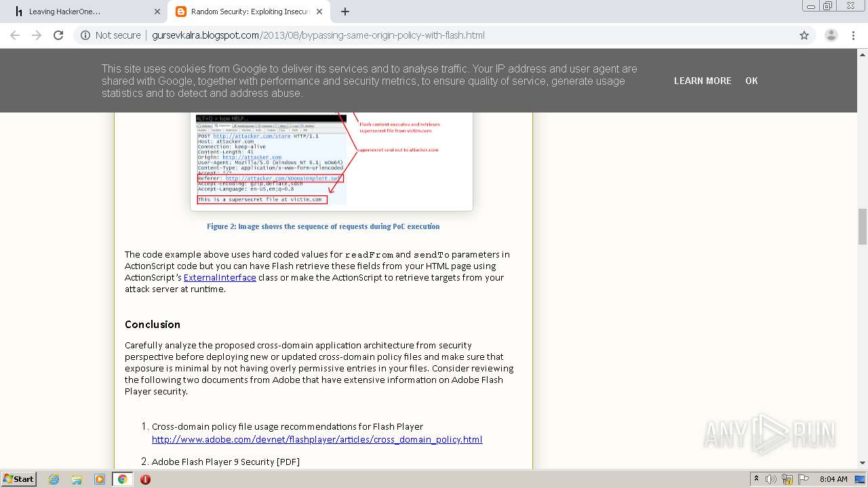Click Figure 2 caption text

323,226
